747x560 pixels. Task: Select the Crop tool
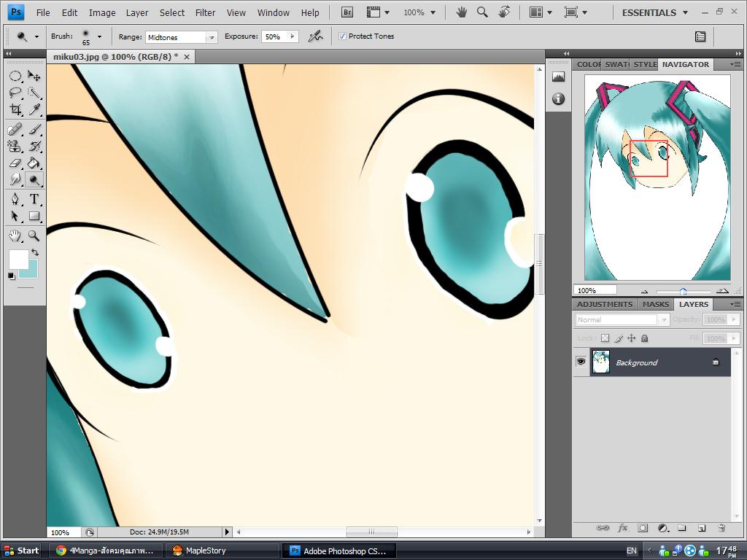pyautogui.click(x=15, y=110)
